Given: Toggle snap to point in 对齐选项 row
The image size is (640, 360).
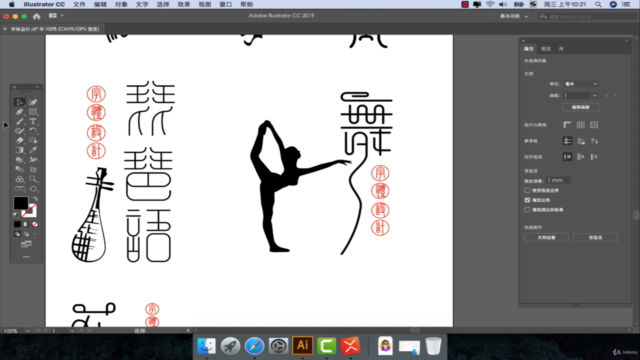Looking at the screenshot, I should click(x=567, y=157).
